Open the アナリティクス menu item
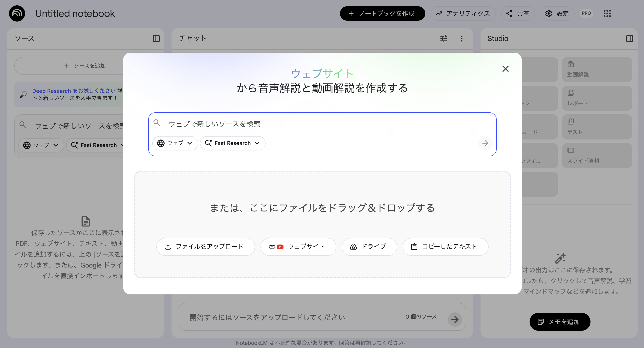Image resolution: width=644 pixels, height=348 pixels. click(463, 13)
